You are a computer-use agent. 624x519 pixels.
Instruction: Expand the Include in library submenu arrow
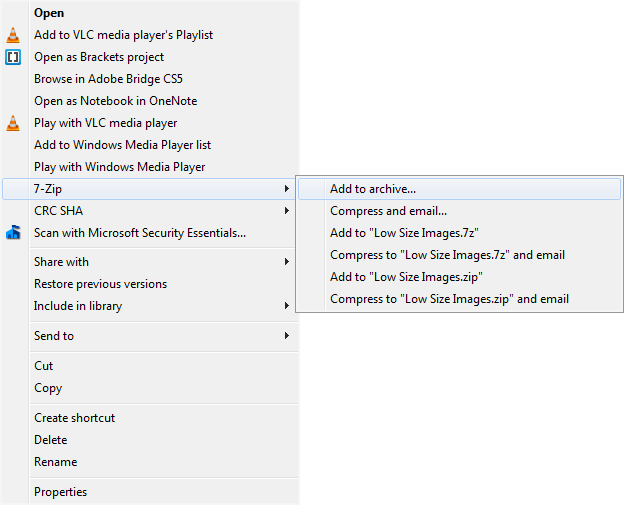287,306
